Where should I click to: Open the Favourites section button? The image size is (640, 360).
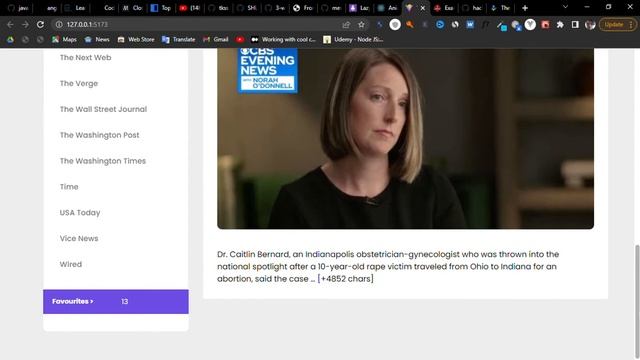pos(116,302)
